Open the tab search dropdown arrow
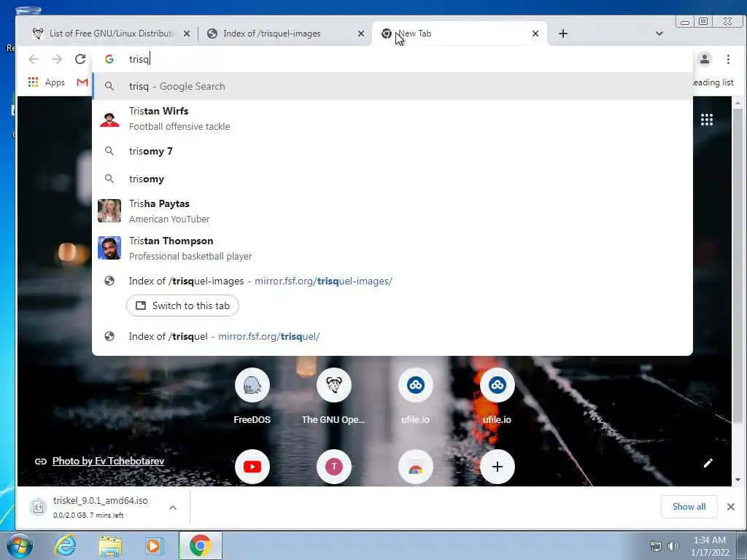The width and height of the screenshot is (747, 560). coord(659,34)
